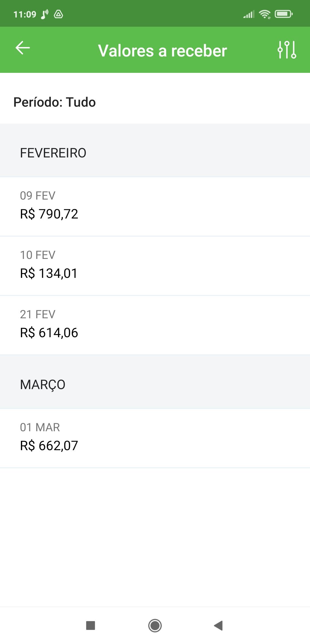The height and width of the screenshot is (644, 310).
Task: Open the filter sliders icon
Action: point(287,50)
